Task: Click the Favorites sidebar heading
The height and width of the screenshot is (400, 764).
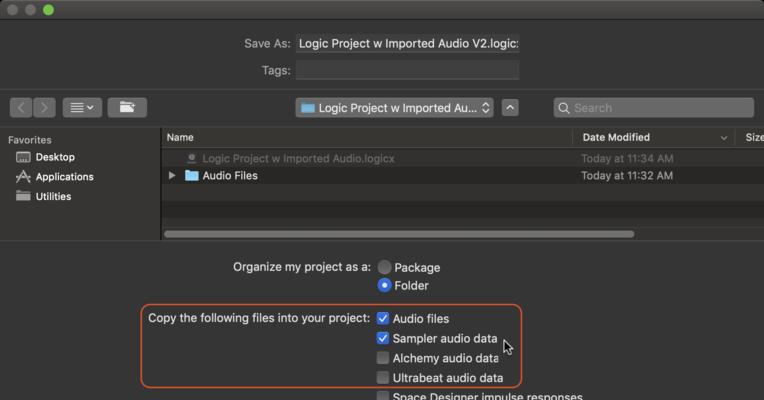Action: (x=30, y=140)
